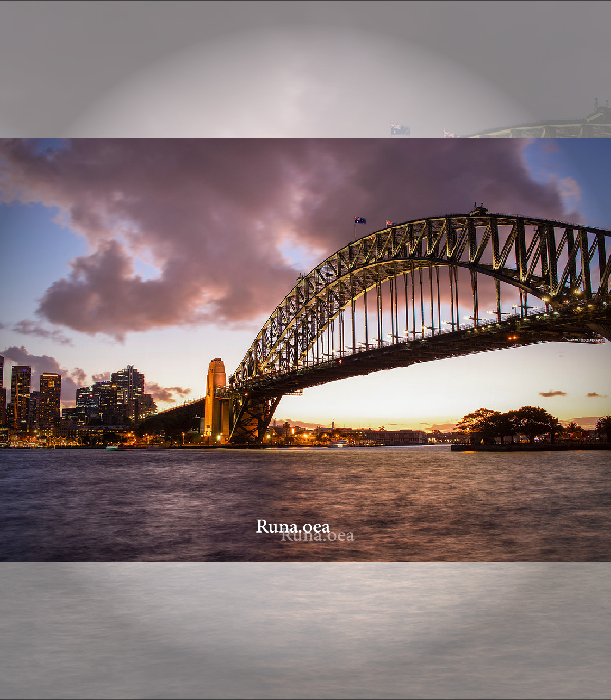Viewport: 611px width, 700px height.
Task: Click the small flag nearest the bridge in the top banner
Action: click(449, 134)
